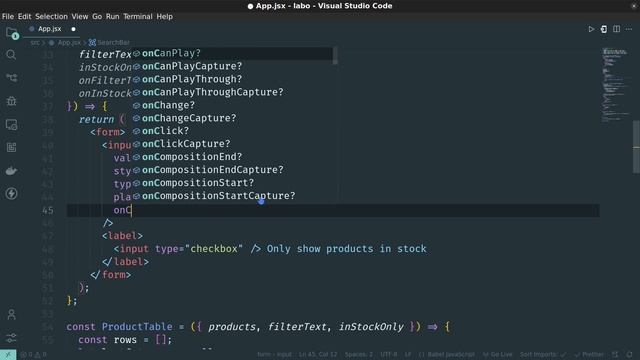Click Prettier formatter status

pyautogui.click(x=589, y=355)
